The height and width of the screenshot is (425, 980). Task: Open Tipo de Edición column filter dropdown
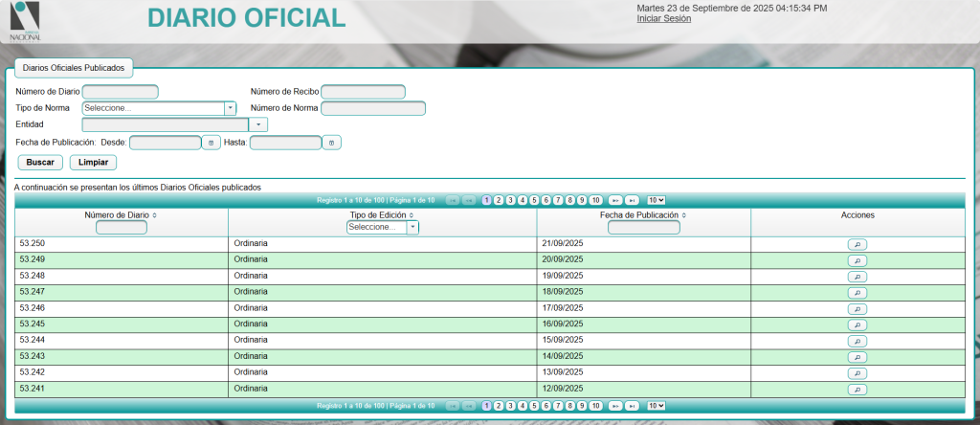[412, 228]
